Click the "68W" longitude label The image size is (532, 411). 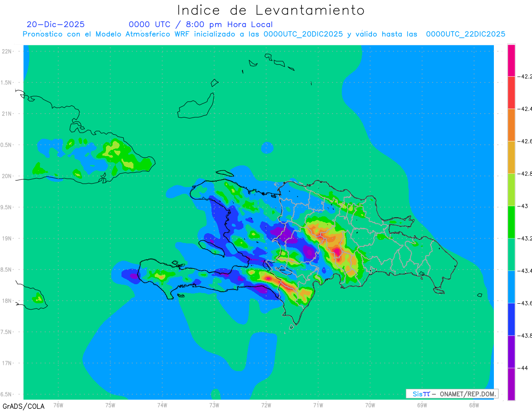coord(473,405)
